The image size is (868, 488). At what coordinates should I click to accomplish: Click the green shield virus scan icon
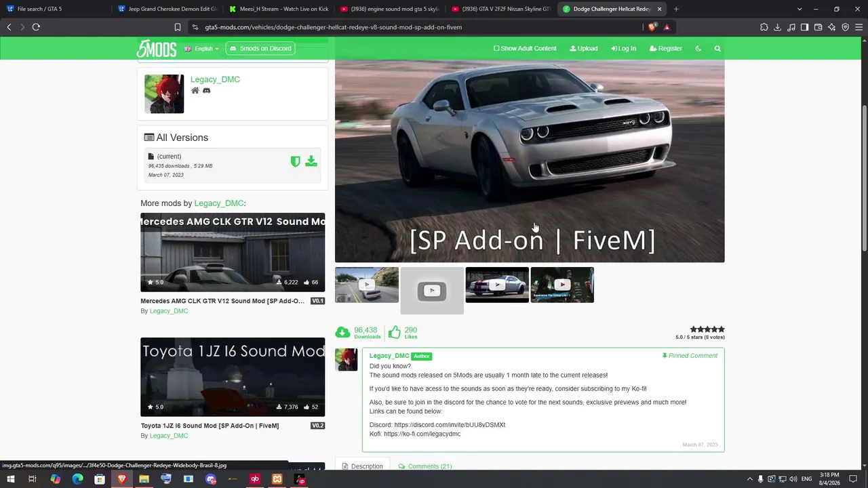point(295,161)
